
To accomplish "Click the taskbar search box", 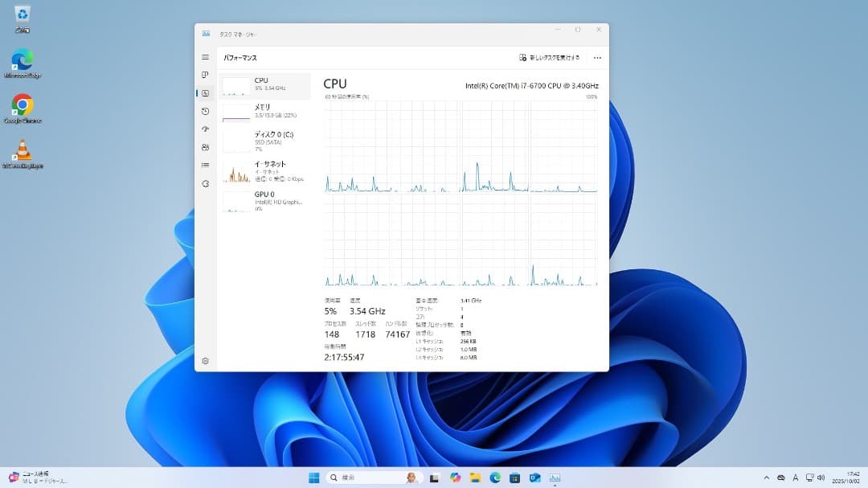I will click(x=363, y=477).
